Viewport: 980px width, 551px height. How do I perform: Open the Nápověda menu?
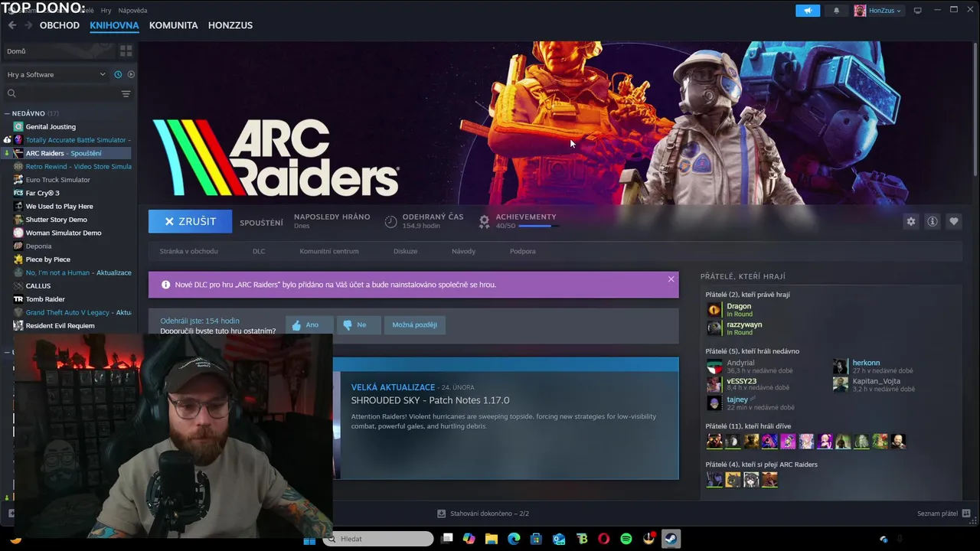click(133, 11)
